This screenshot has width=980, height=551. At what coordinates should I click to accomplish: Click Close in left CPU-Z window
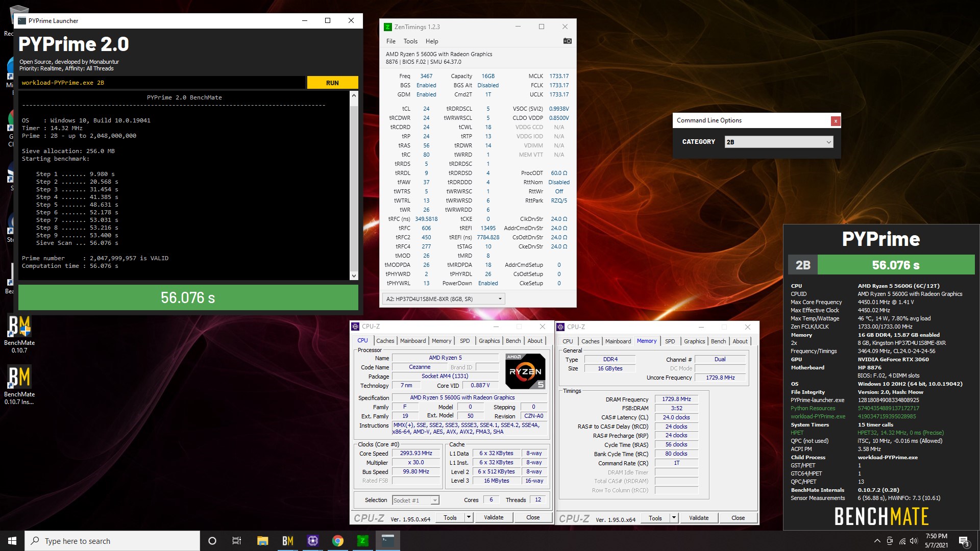coord(533,517)
